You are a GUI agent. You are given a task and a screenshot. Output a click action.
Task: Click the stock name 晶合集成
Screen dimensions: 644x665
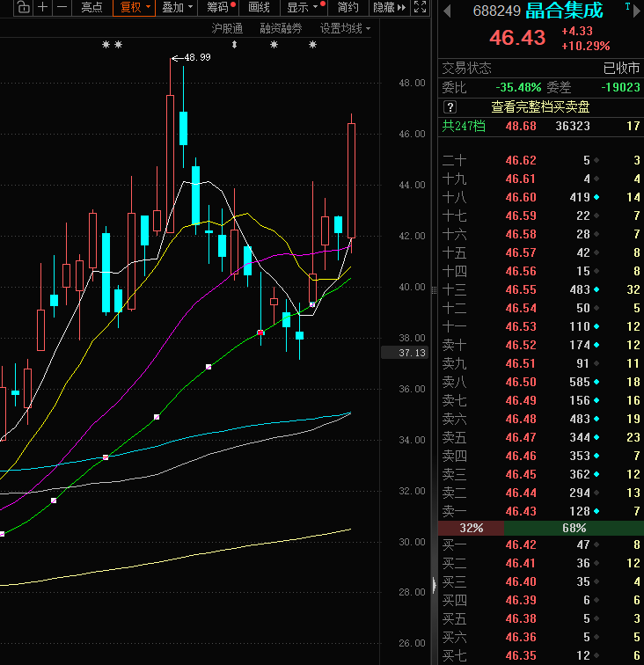coord(564,11)
